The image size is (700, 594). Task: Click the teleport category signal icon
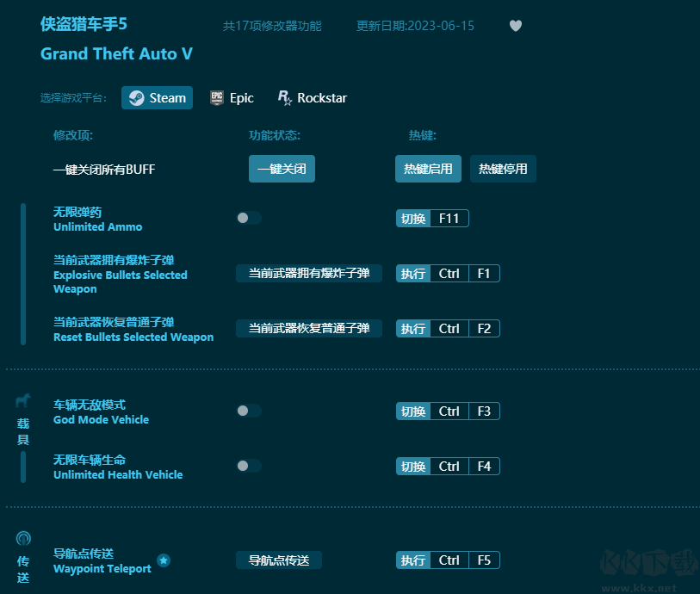[x=23, y=539]
